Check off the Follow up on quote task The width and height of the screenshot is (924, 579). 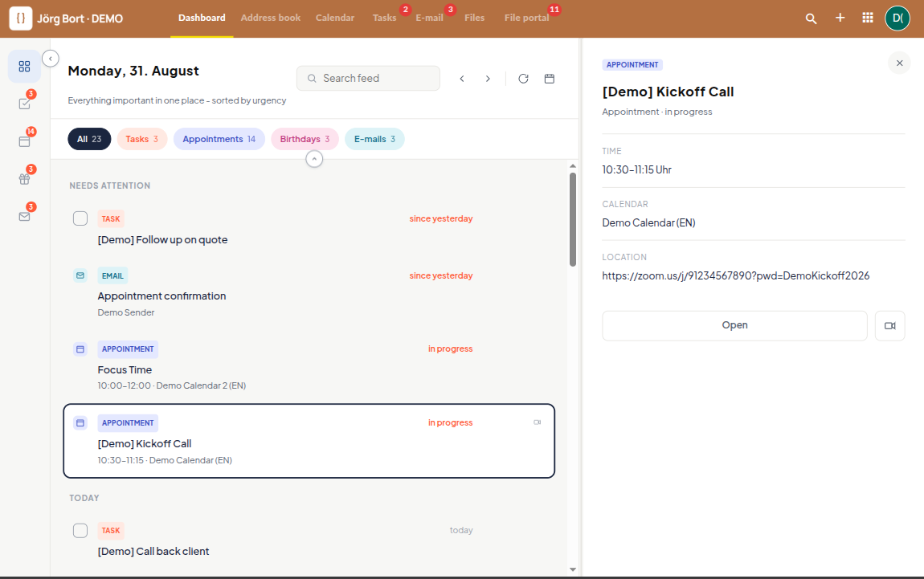tap(80, 218)
